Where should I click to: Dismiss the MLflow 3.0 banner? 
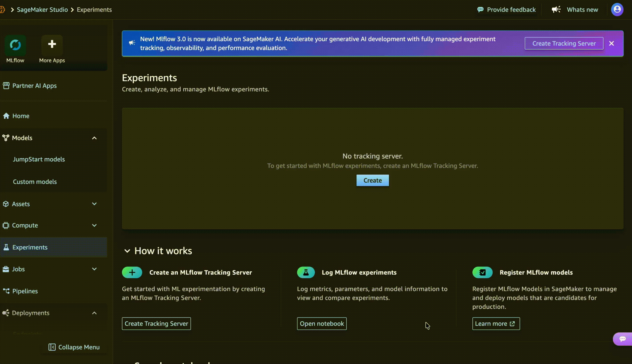tap(612, 43)
